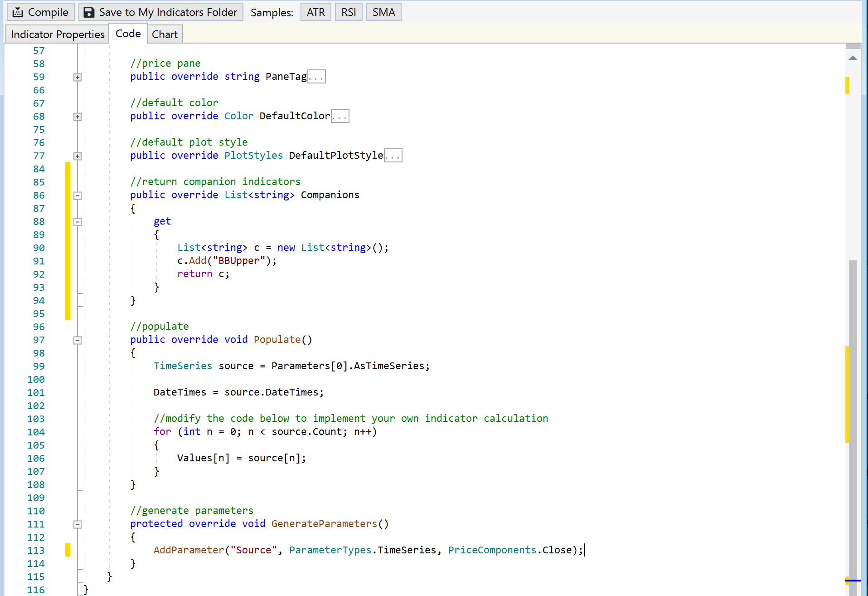Click the for loop keyword
868x596 pixels.
coord(162,432)
